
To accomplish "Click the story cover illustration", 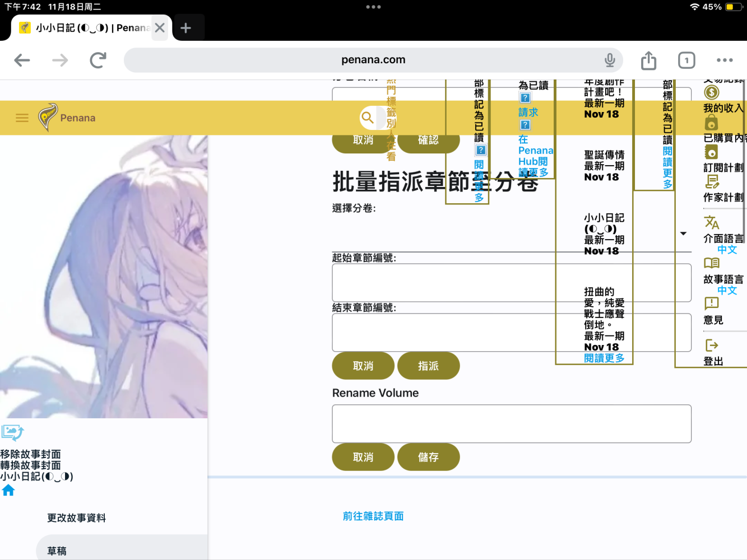I will [104, 277].
